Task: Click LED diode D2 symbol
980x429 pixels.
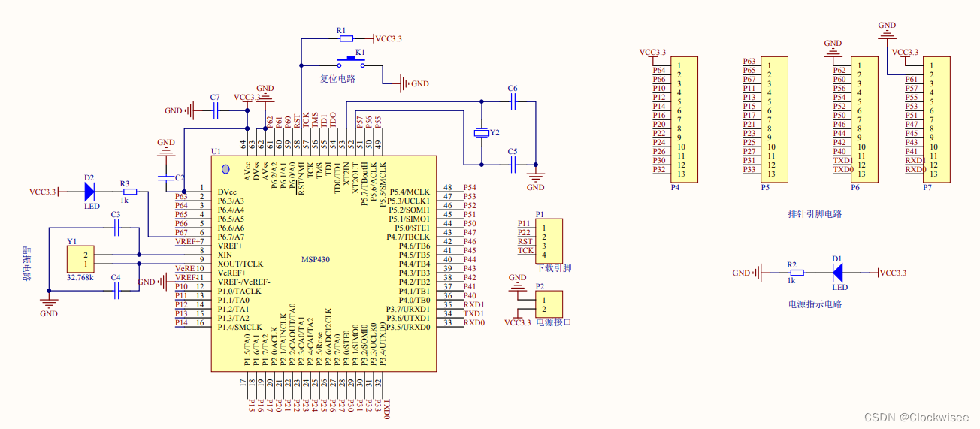Action: click(89, 192)
